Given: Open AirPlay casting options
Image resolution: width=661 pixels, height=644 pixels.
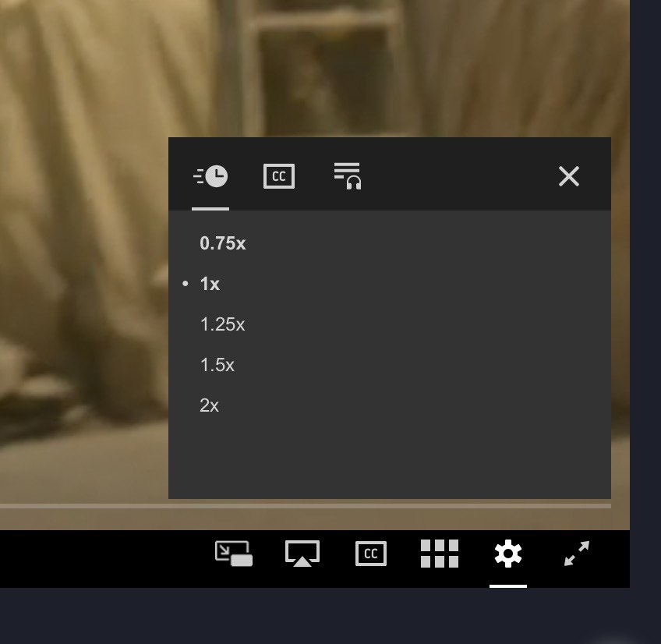Looking at the screenshot, I should point(302,554).
